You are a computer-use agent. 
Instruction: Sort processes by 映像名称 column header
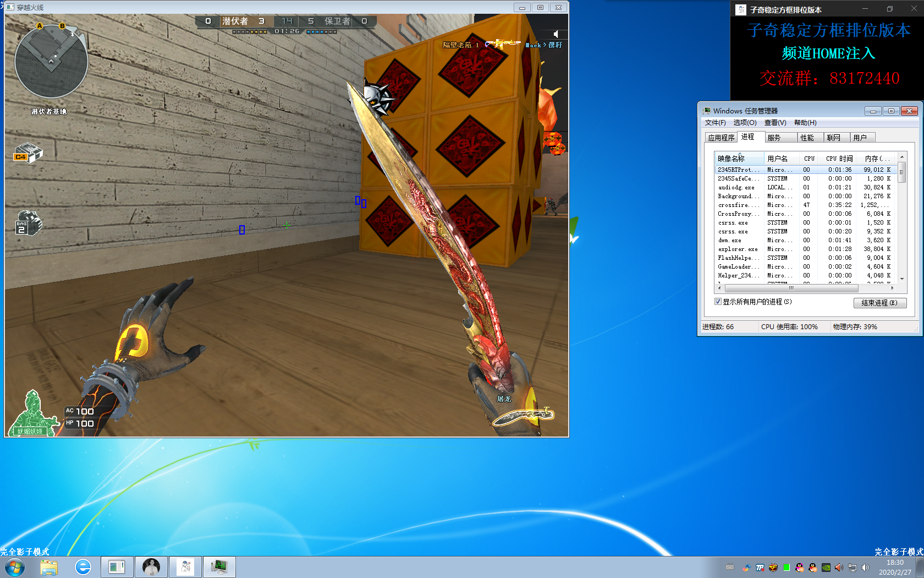pos(739,159)
